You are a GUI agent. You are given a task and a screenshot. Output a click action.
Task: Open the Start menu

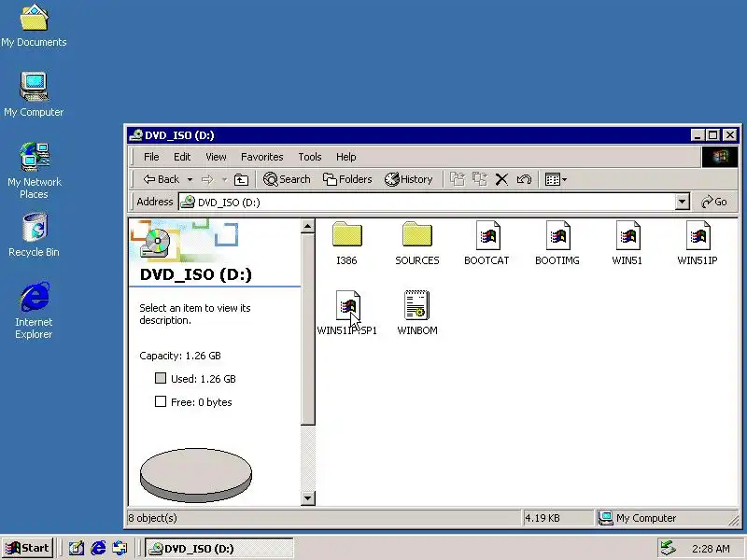coord(28,548)
